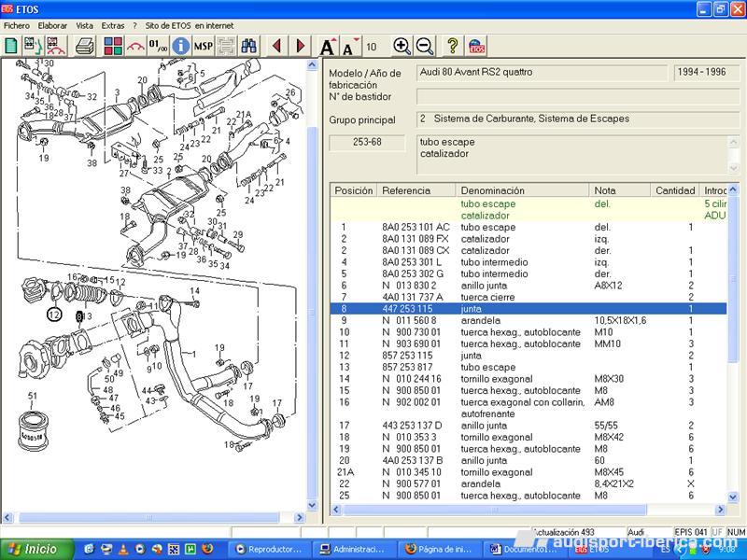Click the yellow question mark help icon
The height and width of the screenshot is (560, 747).
pos(452,46)
